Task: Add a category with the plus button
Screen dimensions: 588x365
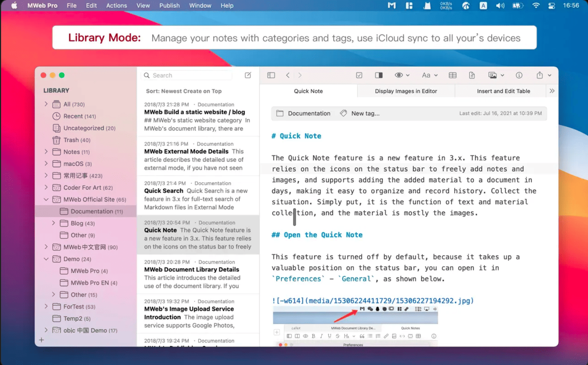Action: (42, 340)
